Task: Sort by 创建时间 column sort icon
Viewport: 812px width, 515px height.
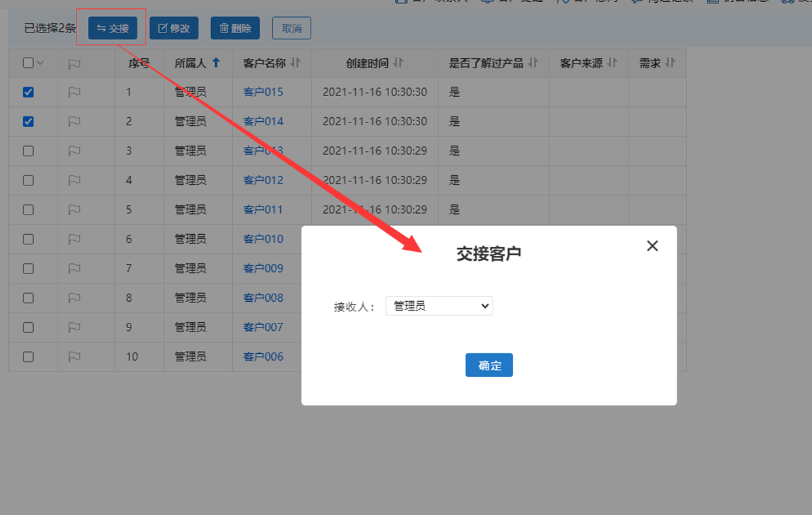Action: pyautogui.click(x=398, y=63)
